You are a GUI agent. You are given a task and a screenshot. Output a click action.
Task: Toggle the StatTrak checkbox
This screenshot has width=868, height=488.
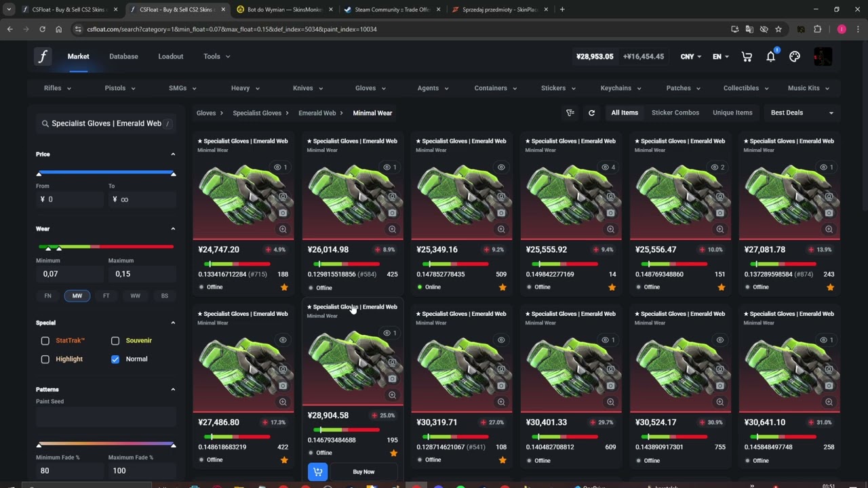tap(45, 341)
